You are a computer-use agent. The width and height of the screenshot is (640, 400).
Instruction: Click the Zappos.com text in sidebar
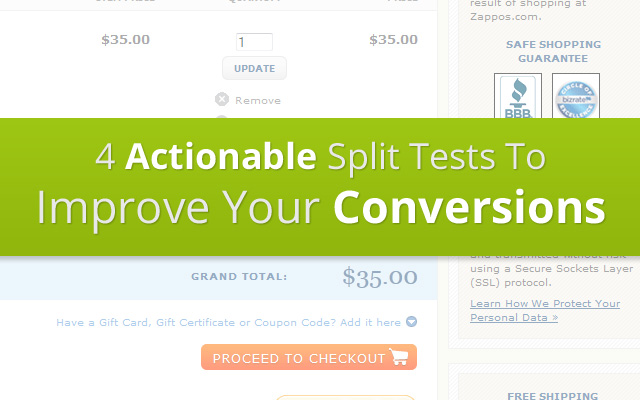(505, 16)
